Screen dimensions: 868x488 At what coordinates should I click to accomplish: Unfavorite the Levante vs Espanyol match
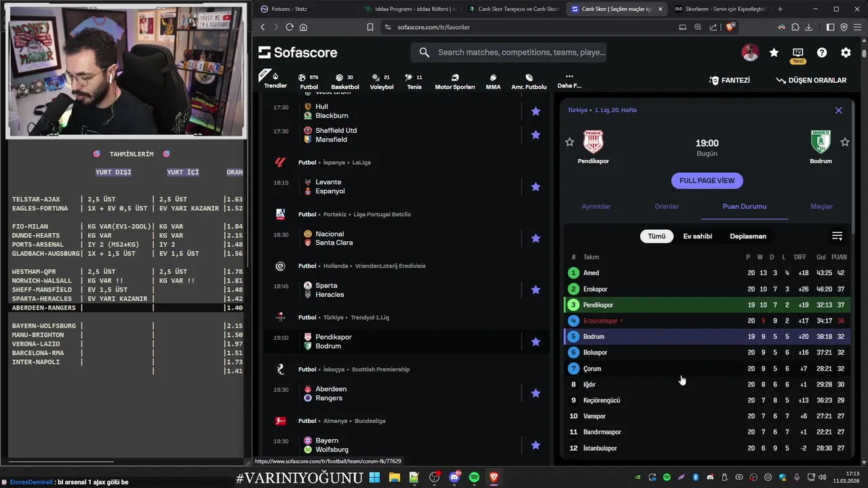536,186
